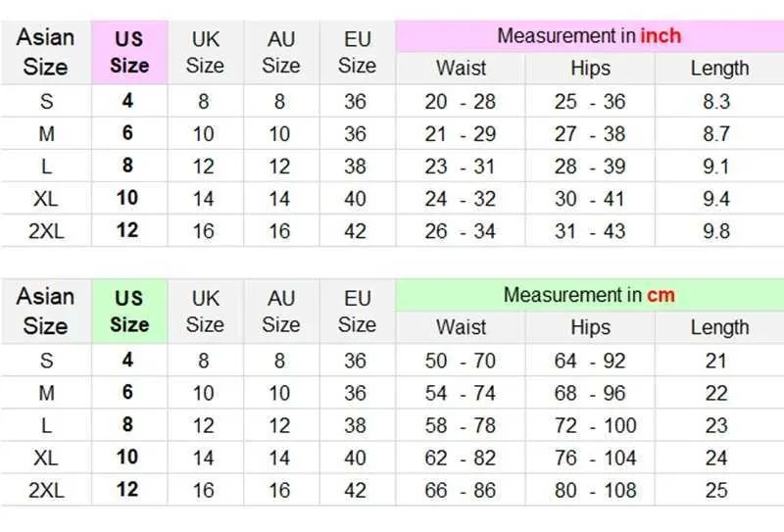Select the 'Measurement in inch' header

[x=590, y=36]
